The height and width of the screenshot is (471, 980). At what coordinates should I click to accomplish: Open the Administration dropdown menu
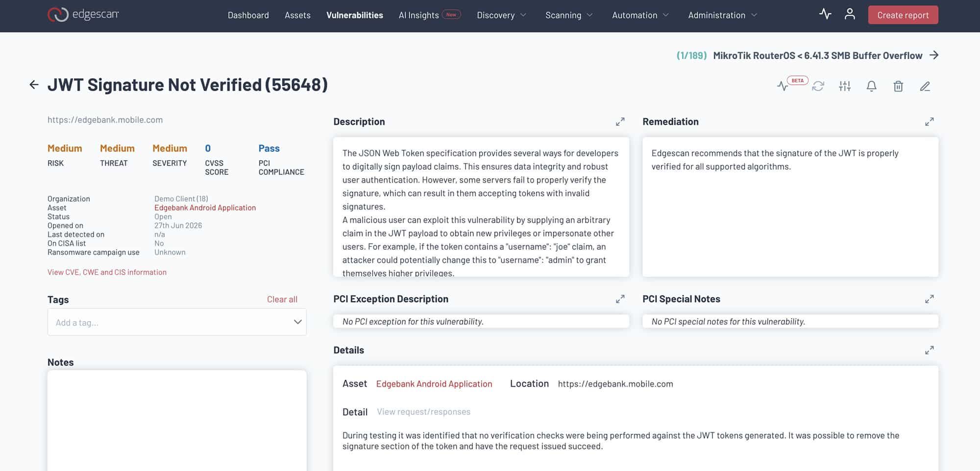pyautogui.click(x=723, y=15)
